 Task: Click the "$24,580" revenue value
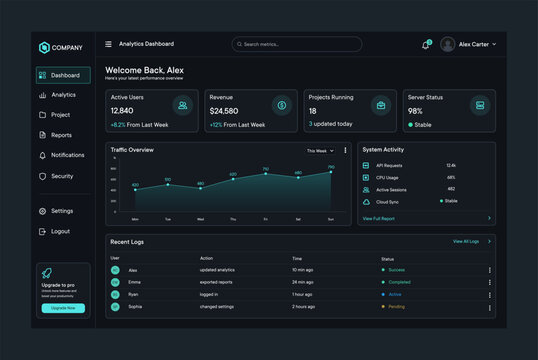tap(224, 111)
